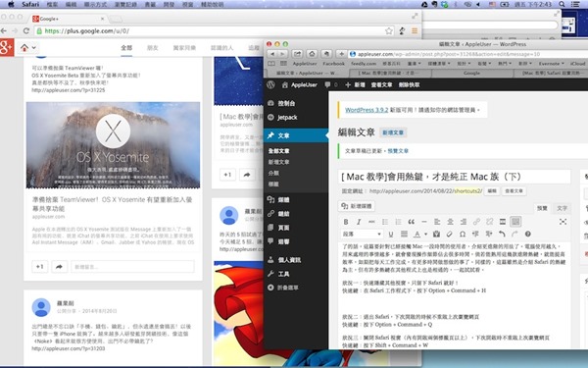This screenshot has width=588, height=368.
Task: Switch to the 文字 text editor tab
Action: click(x=562, y=208)
